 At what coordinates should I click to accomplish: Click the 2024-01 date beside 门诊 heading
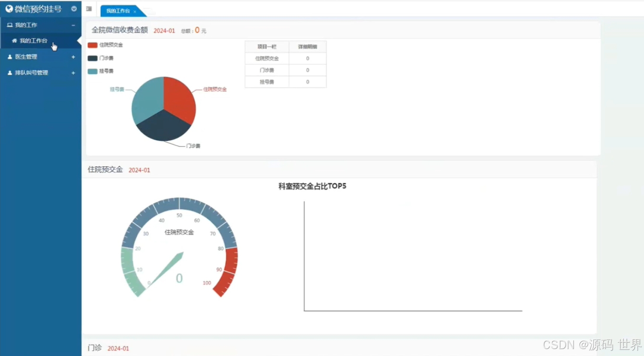tap(118, 348)
